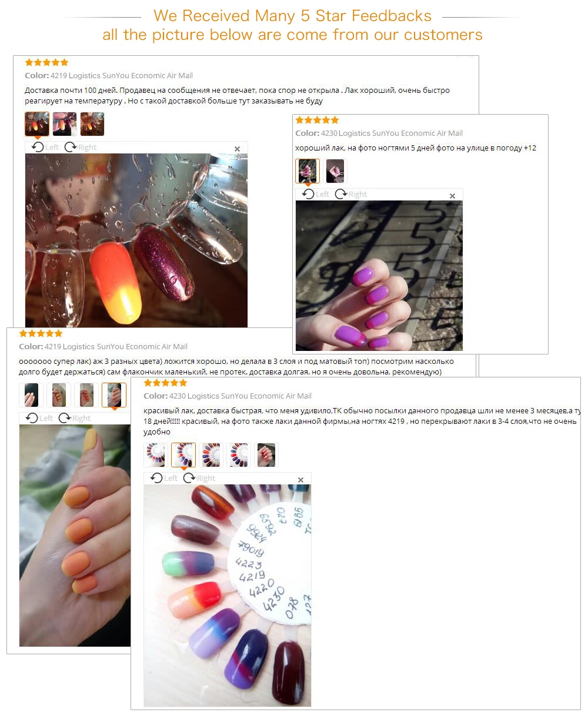Open first thumbnail in orange nails review
Image resolution: width=588 pixels, height=726 pixels.
click(31, 395)
